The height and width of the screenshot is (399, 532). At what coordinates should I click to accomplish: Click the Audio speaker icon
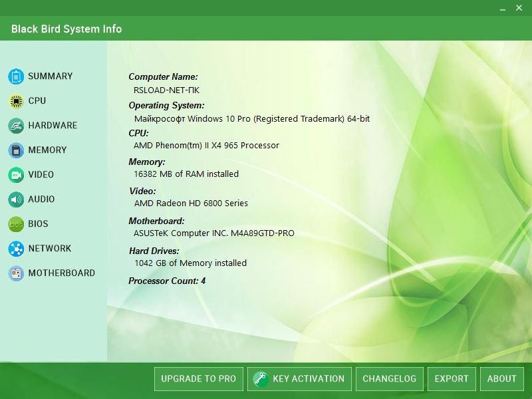[x=16, y=199]
